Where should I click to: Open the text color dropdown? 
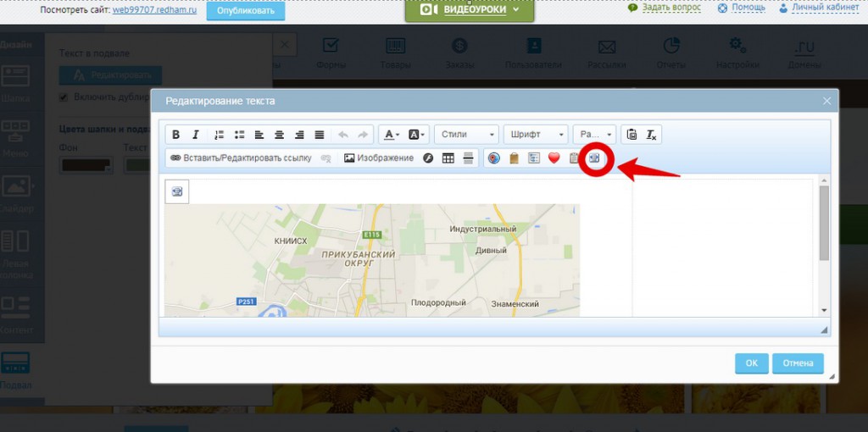click(392, 135)
